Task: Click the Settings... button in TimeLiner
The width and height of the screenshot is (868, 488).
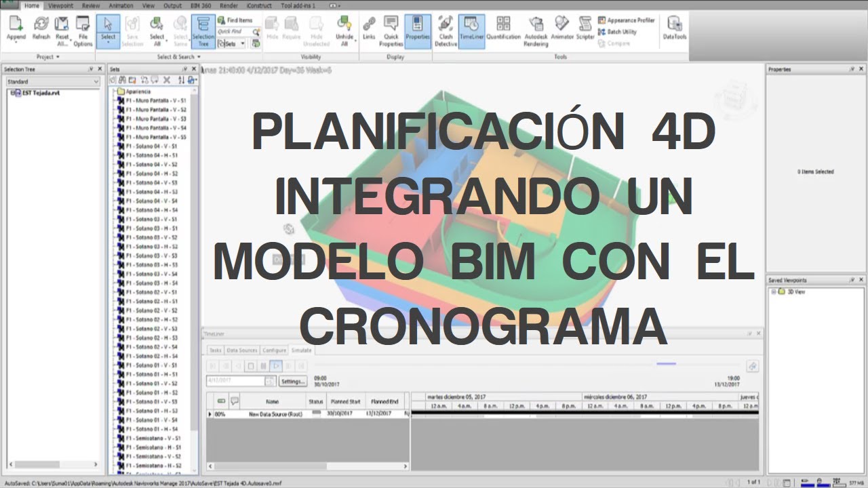Action: pos(293,382)
